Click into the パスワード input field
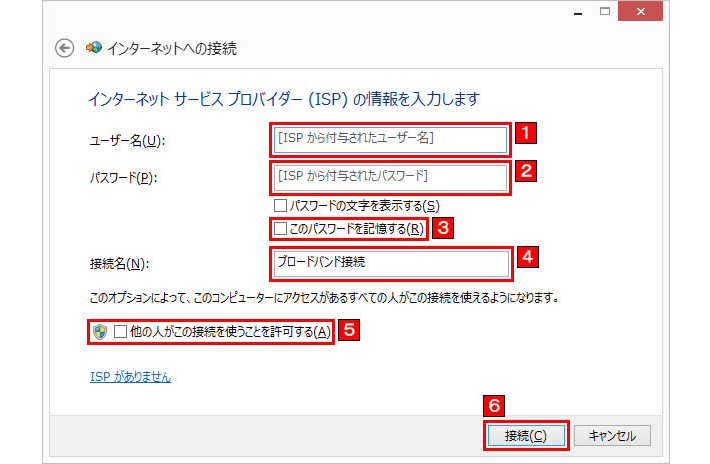The height and width of the screenshot is (464, 710). tap(390, 177)
